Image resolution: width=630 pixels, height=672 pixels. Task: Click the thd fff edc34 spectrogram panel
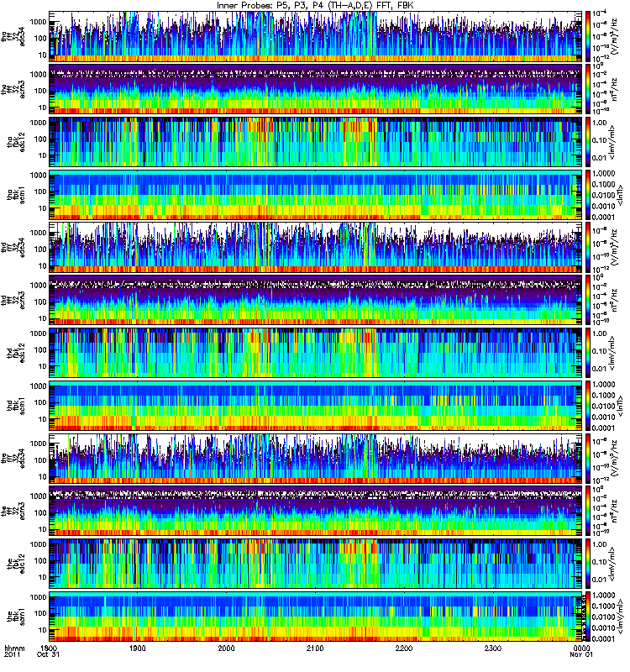tap(316, 247)
